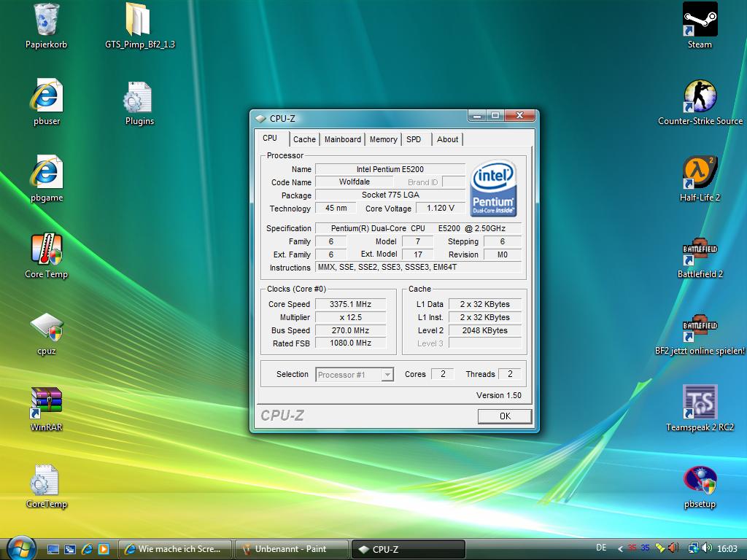This screenshot has height=560, width=747.
Task: Click the Version 1.50 text
Action: click(x=499, y=395)
